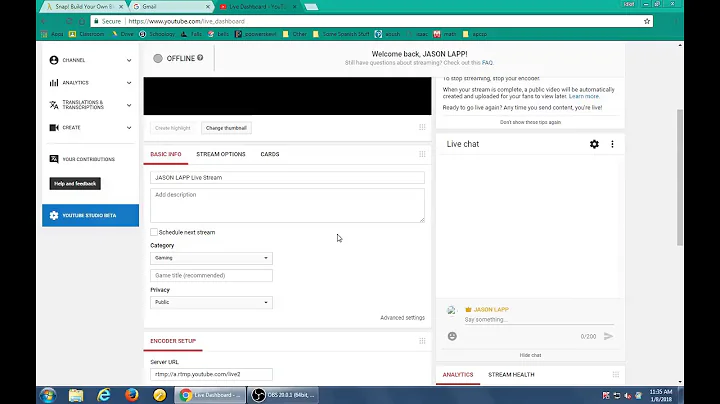
Task: Open the FAQ link
Action: coord(487,63)
